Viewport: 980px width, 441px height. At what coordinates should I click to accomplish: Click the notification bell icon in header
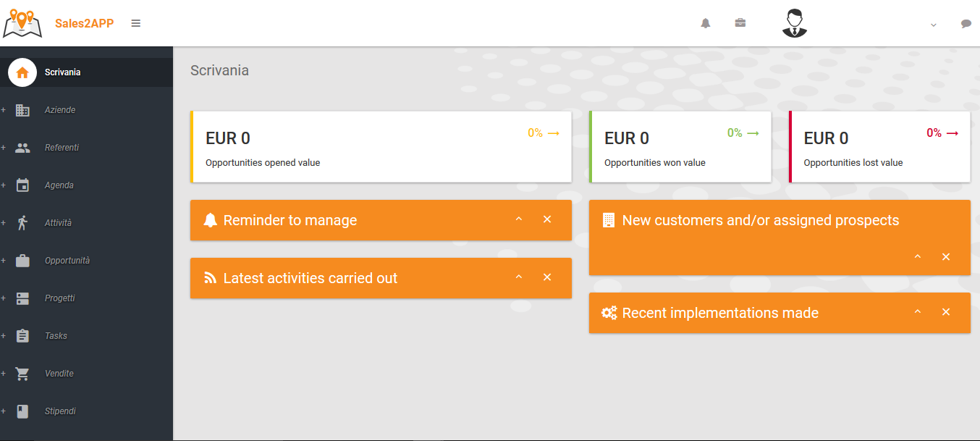pyautogui.click(x=705, y=23)
